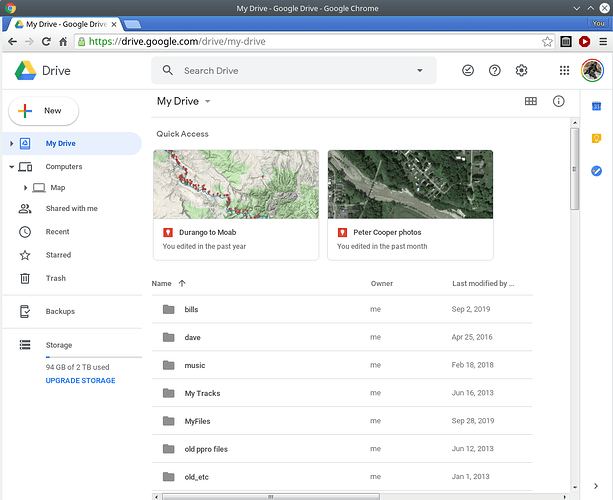Click the Owner column header

[382, 283]
